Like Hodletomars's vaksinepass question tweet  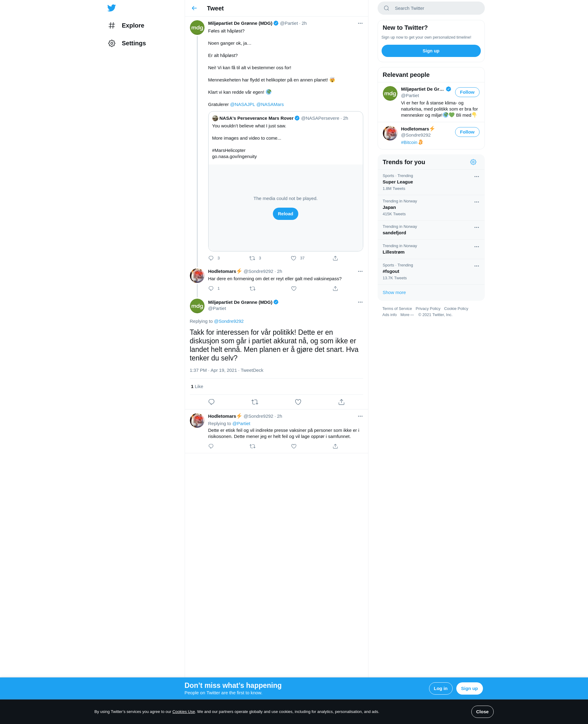point(294,288)
